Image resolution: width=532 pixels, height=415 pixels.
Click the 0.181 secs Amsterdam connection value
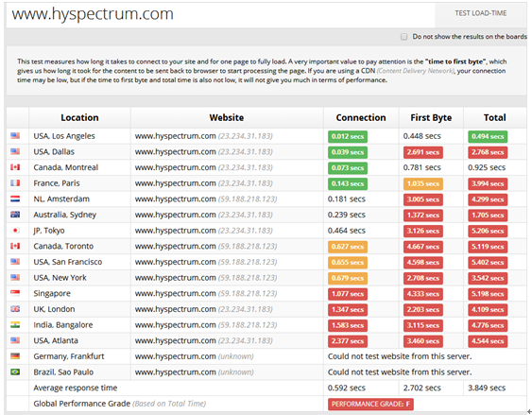pos(347,199)
